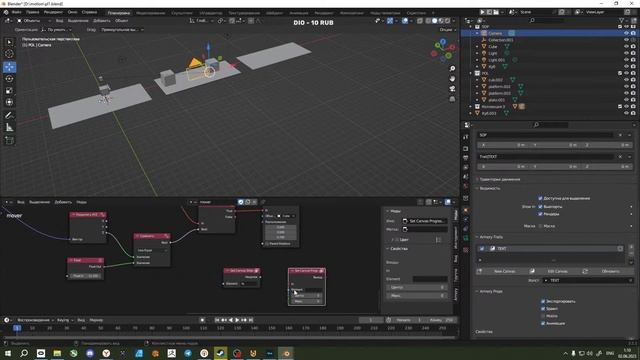Toggle Show in 'Вьюпорты' checkbox

click(x=540, y=207)
